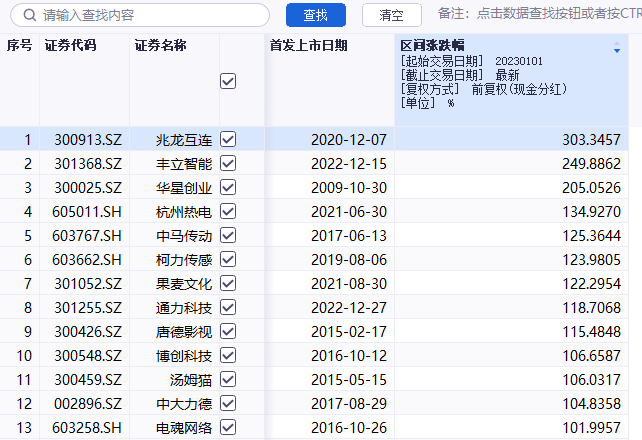Click the change value 101.9957
Viewport: 642px width, 440px height.
click(591, 428)
